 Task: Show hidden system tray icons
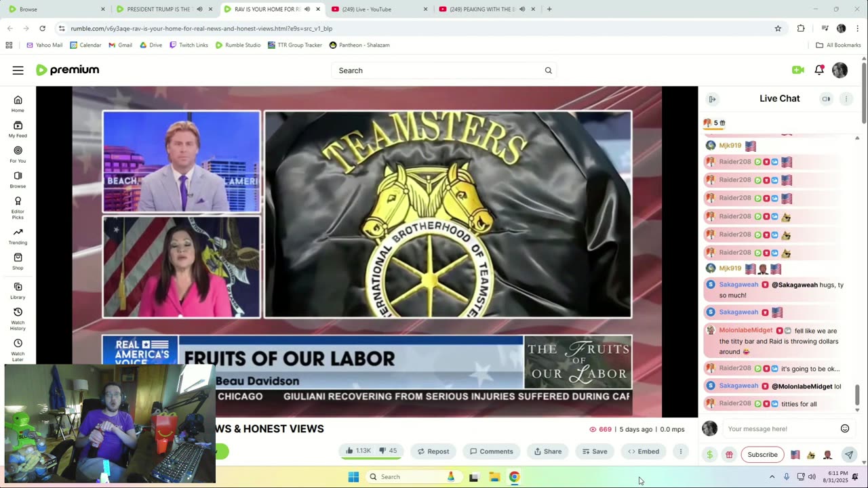[772, 477]
